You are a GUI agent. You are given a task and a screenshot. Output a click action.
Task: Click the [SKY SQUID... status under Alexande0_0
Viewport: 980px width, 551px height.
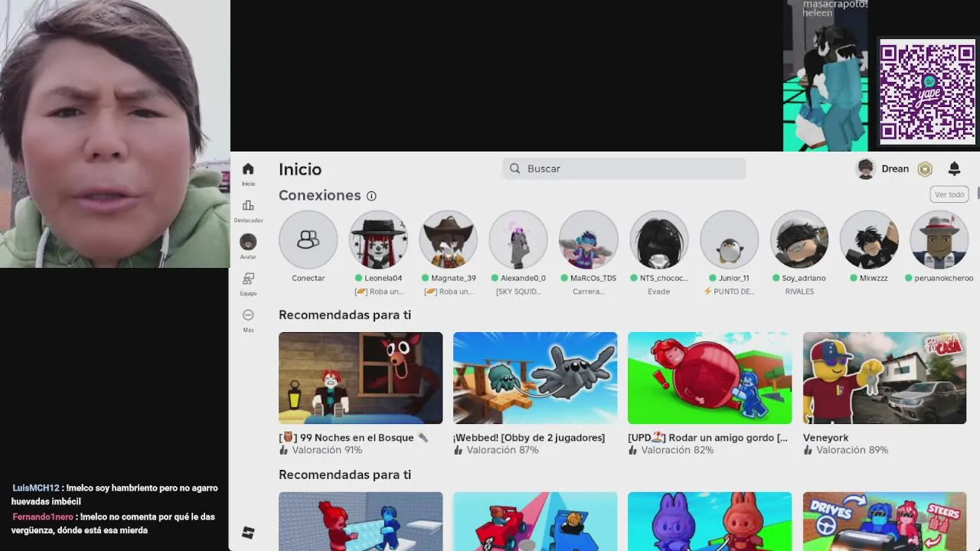point(518,292)
